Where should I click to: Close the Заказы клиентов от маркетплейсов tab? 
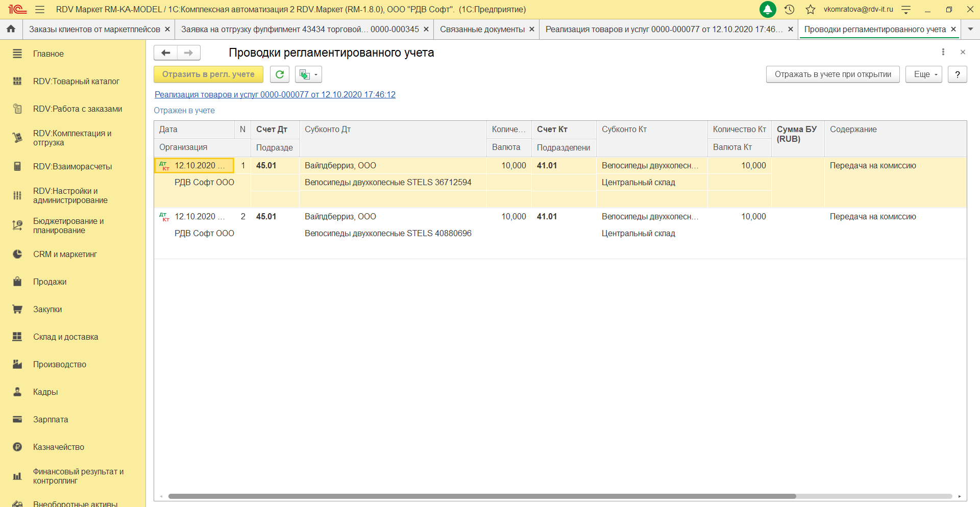click(x=167, y=30)
